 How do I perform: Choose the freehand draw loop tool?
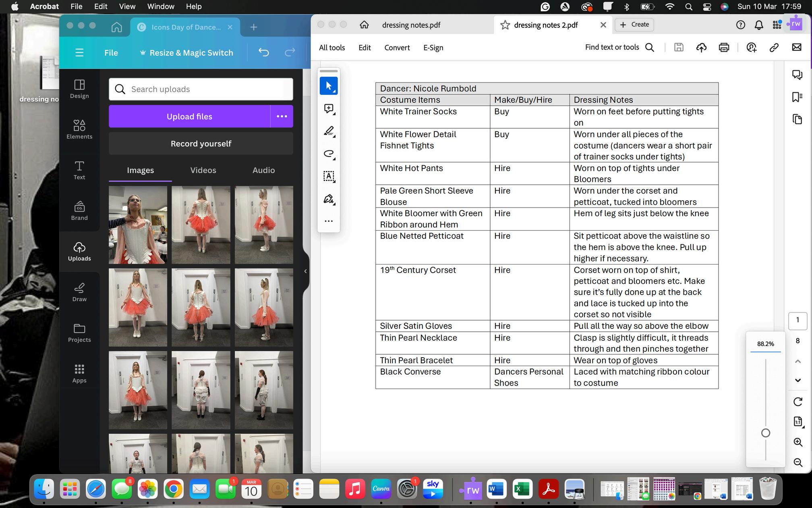pos(328,154)
